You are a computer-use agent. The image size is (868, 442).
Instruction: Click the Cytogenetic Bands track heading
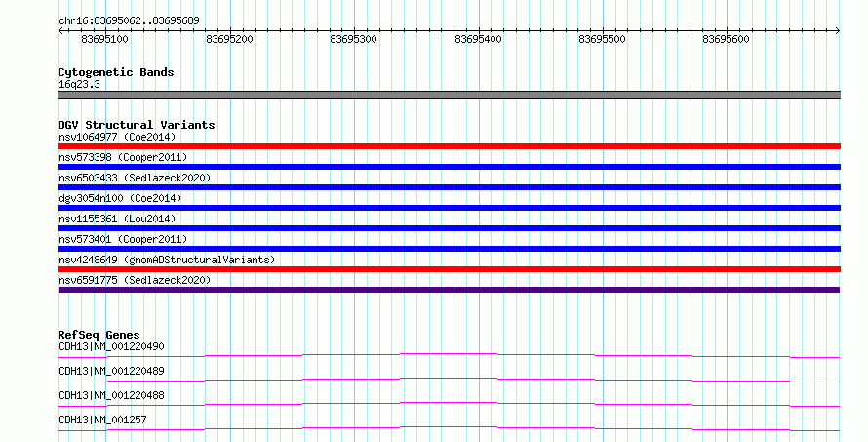pos(116,72)
